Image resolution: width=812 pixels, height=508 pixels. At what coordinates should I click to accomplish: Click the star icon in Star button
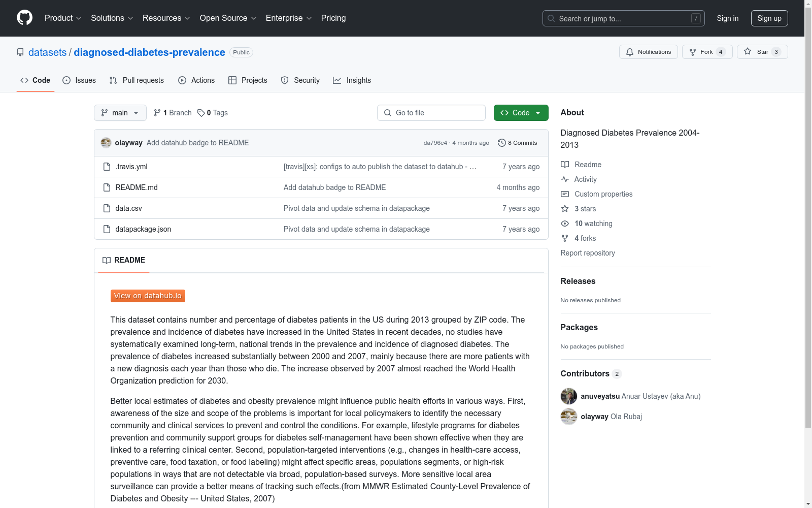pyautogui.click(x=748, y=51)
